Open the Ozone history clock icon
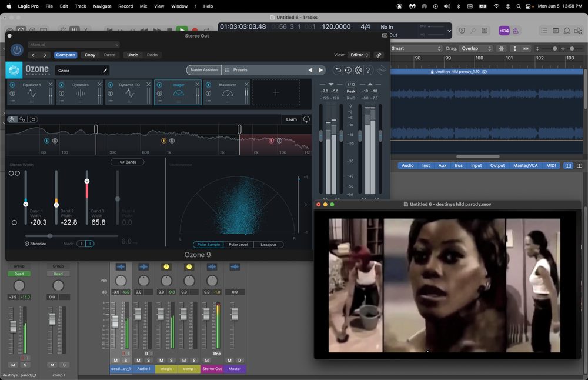The height and width of the screenshot is (380, 588). (x=348, y=70)
